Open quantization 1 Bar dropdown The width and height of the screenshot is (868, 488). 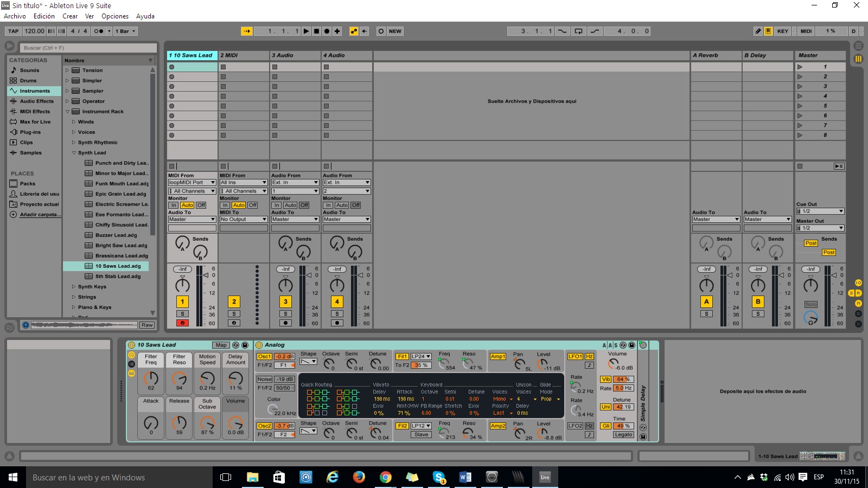point(125,31)
